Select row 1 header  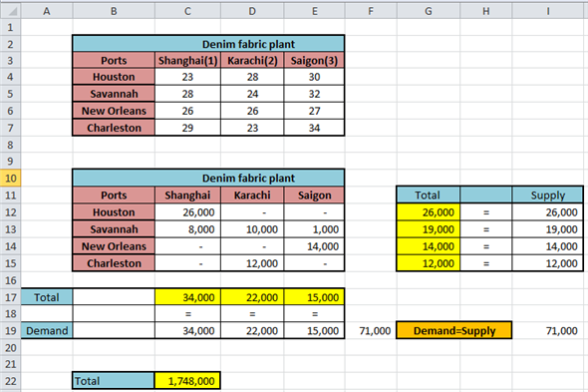[11, 27]
